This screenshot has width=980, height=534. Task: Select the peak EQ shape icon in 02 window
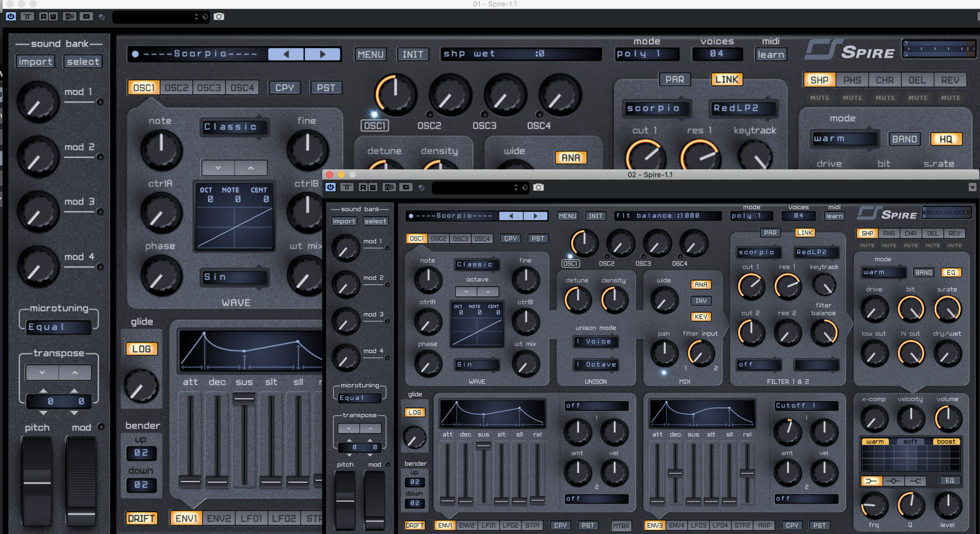tap(893, 481)
